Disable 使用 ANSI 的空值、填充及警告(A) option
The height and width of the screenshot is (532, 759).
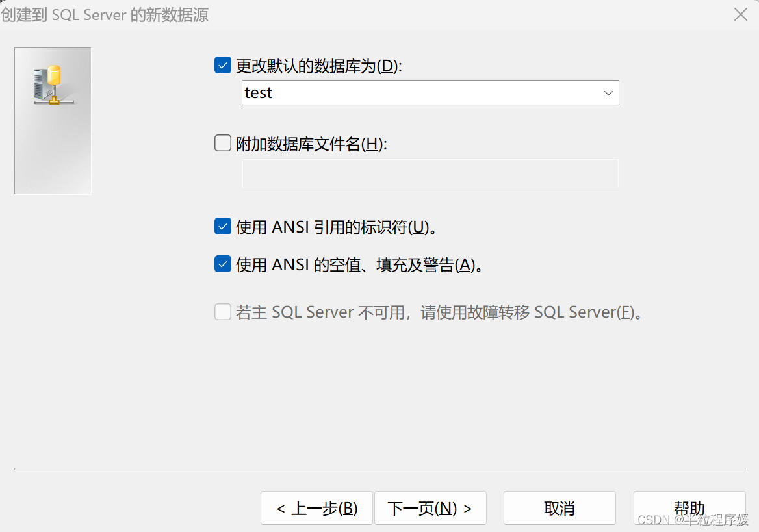[x=223, y=264]
